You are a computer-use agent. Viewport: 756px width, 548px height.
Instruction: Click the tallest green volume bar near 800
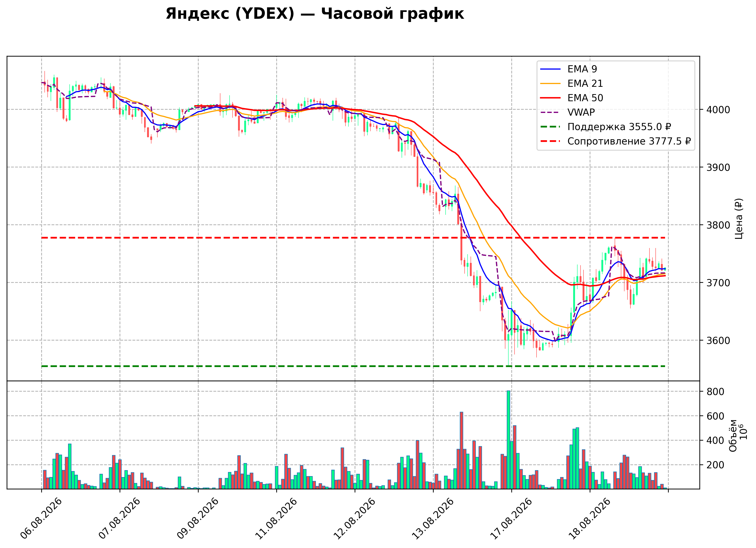(x=508, y=440)
